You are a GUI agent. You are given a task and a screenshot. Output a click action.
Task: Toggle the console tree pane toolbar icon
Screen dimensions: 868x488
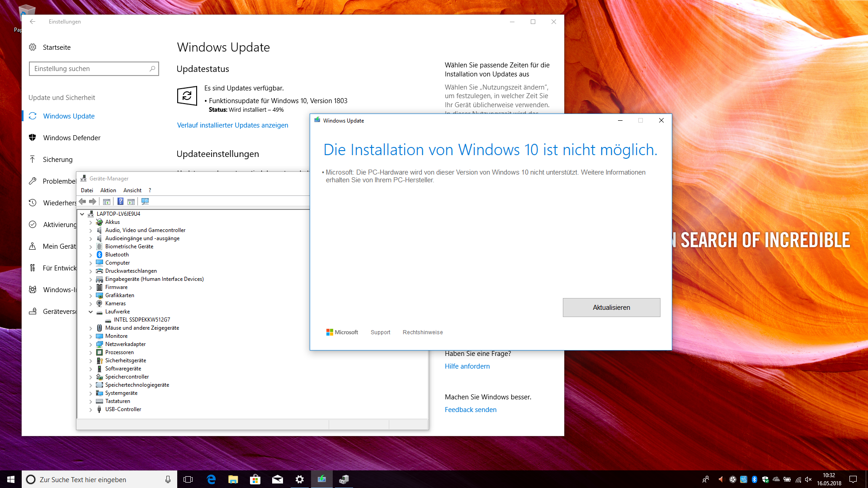click(x=107, y=202)
